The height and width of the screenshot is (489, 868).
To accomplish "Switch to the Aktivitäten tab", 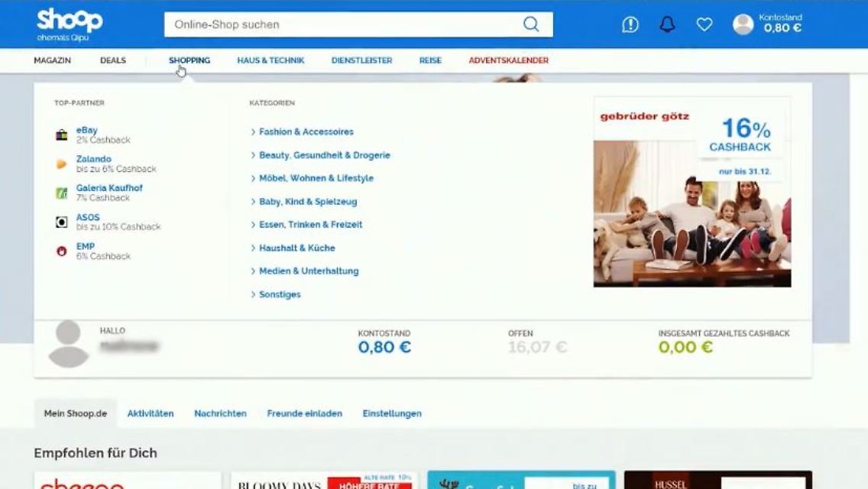I will [151, 413].
